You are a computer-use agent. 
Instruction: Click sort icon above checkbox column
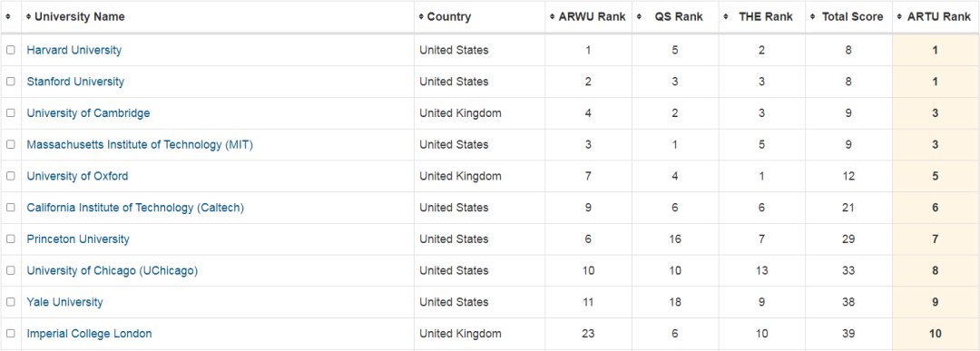pyautogui.click(x=8, y=17)
